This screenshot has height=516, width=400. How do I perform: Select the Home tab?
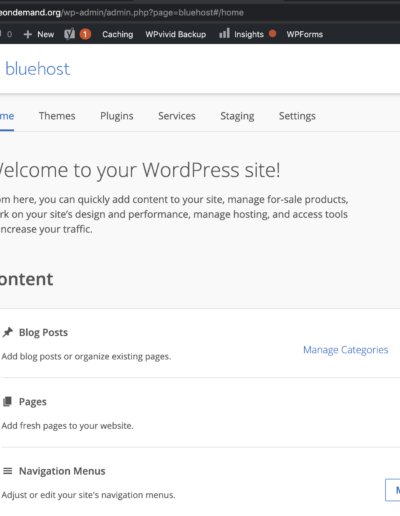(7, 116)
